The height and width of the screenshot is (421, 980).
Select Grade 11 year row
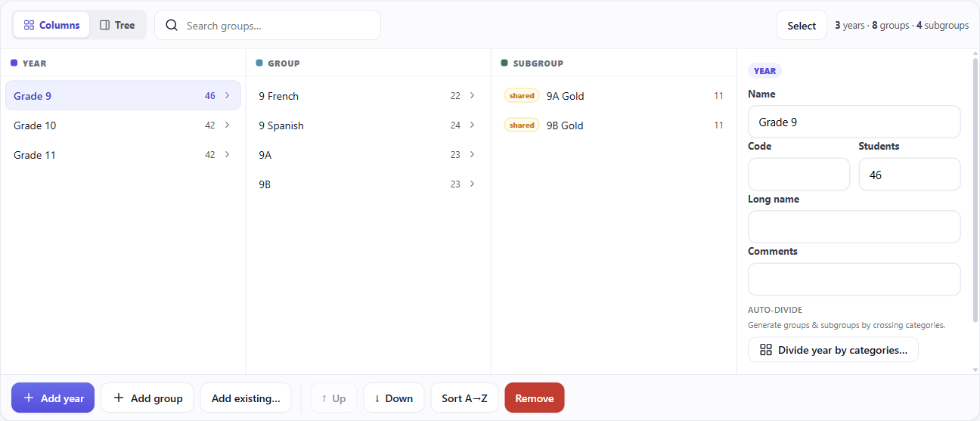coord(123,155)
